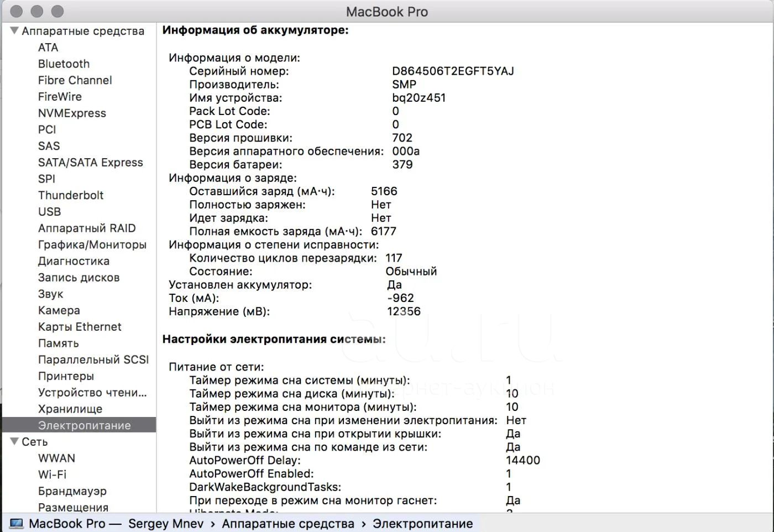Image resolution: width=774 pixels, height=532 pixels.
Task: Select USB in the sidebar
Action: pos(49,212)
